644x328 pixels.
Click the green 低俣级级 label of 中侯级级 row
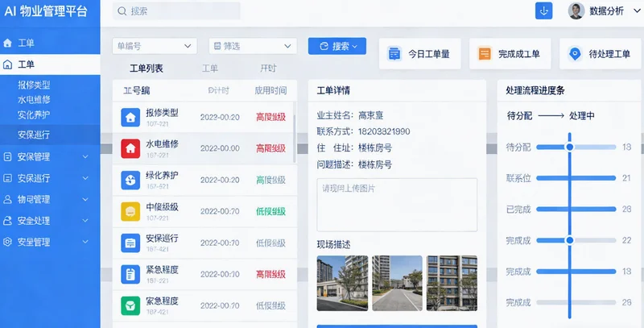[270, 211]
